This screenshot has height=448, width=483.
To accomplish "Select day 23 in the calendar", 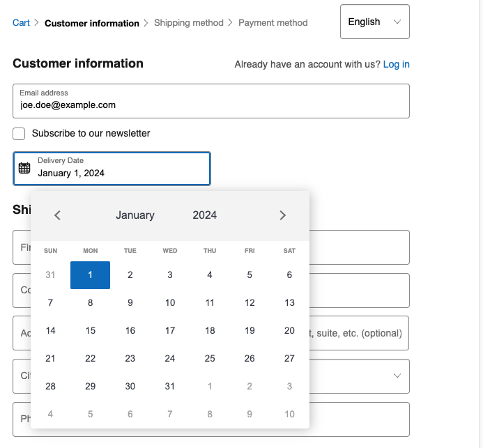I will point(130,360).
